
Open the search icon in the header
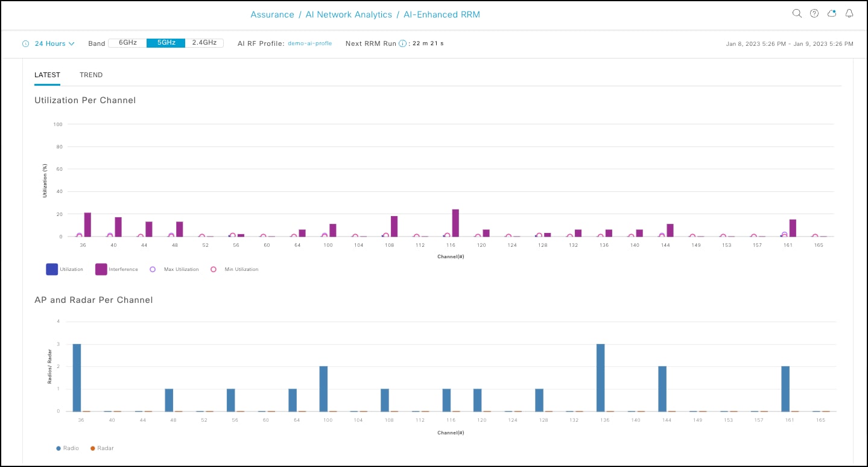click(796, 13)
